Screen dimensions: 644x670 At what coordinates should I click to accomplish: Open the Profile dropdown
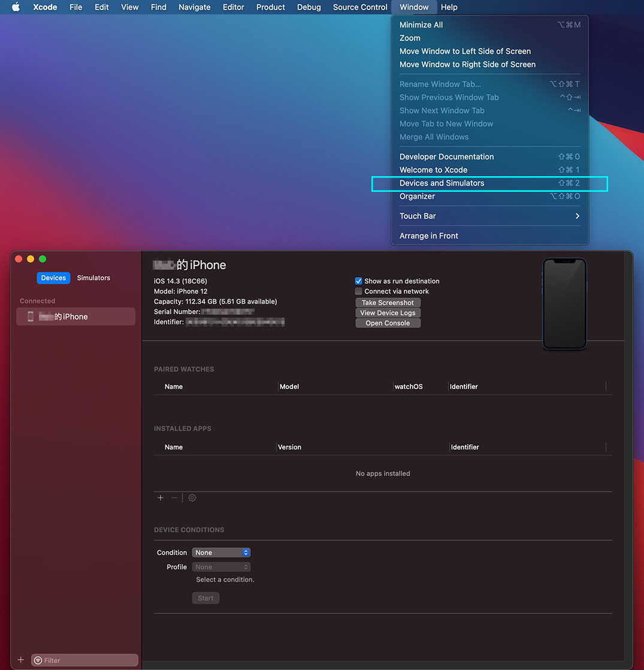click(221, 567)
